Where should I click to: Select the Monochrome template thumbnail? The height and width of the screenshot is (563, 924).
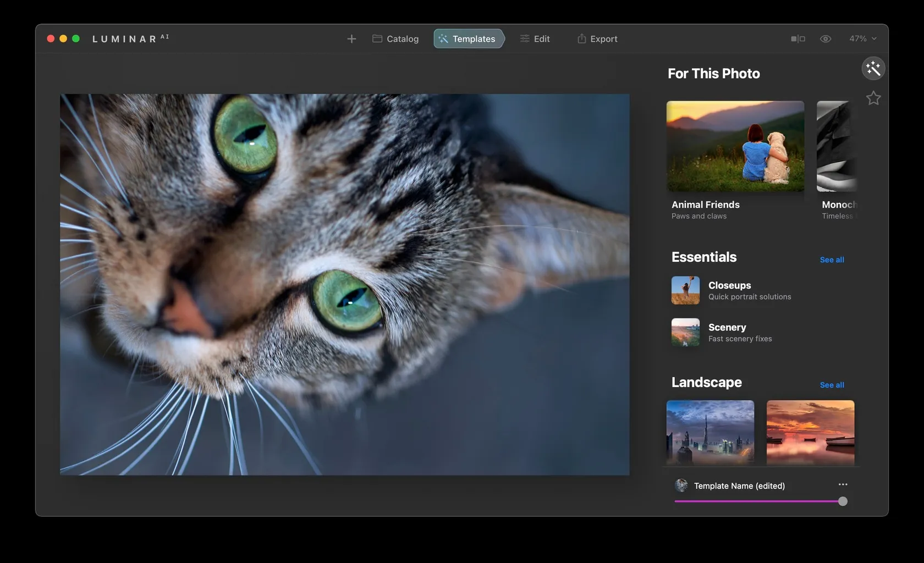tap(837, 146)
